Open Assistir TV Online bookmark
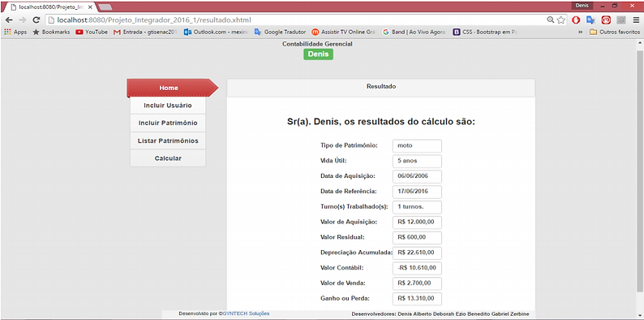This screenshot has width=644, height=320. point(344,32)
